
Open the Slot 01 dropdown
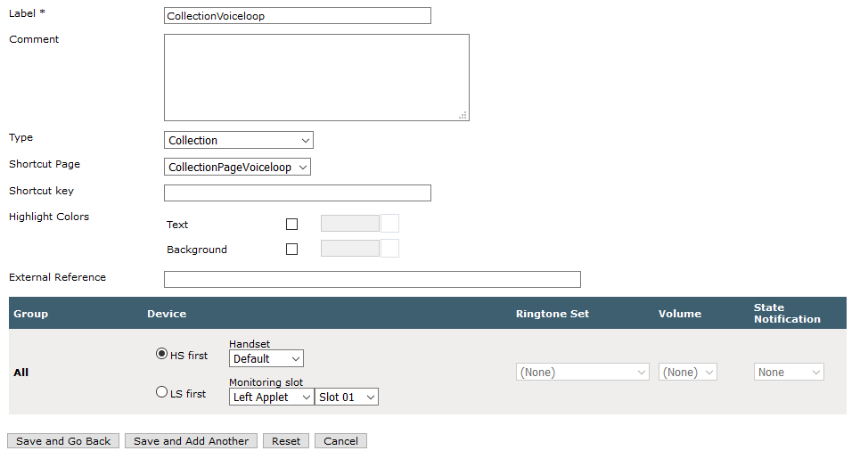click(347, 397)
